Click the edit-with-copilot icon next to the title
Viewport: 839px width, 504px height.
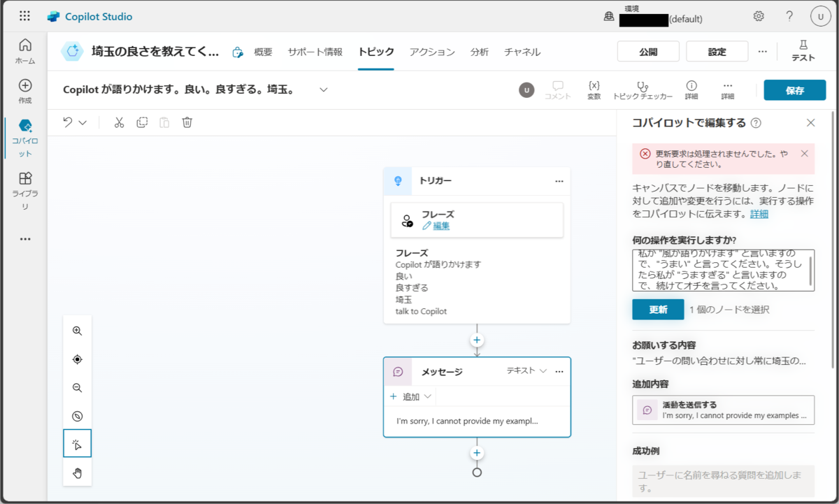238,52
